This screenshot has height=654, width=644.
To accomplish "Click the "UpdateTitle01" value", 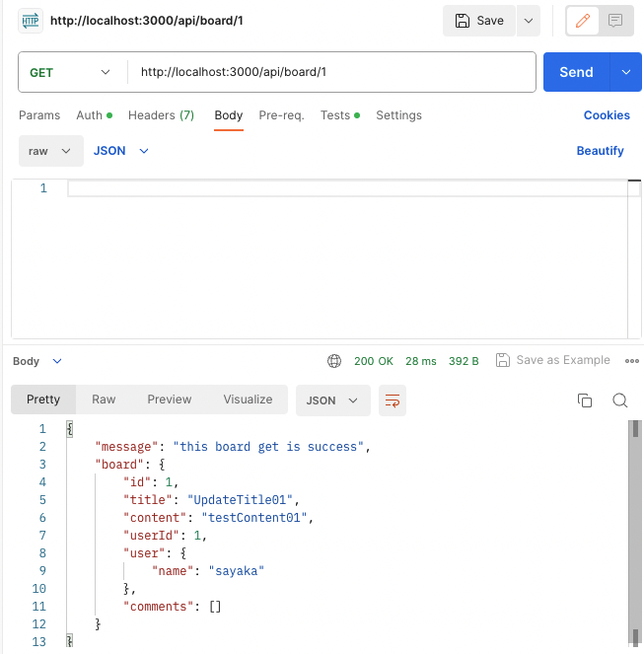I will tap(240, 500).
